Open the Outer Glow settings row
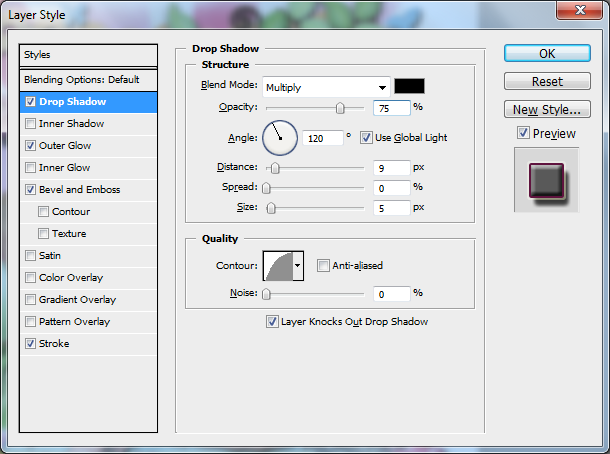Image resolution: width=610 pixels, height=454 pixels. pyautogui.click(x=88, y=146)
